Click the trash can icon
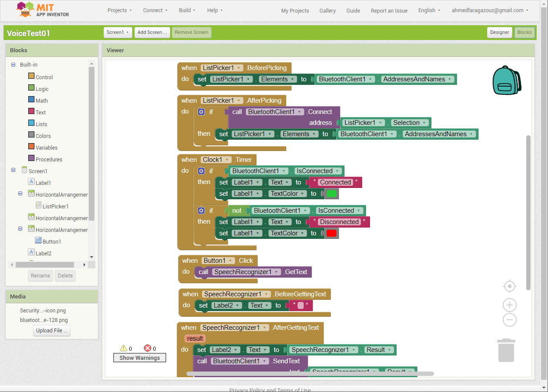Viewport: 548px width, 392px height. [506, 350]
